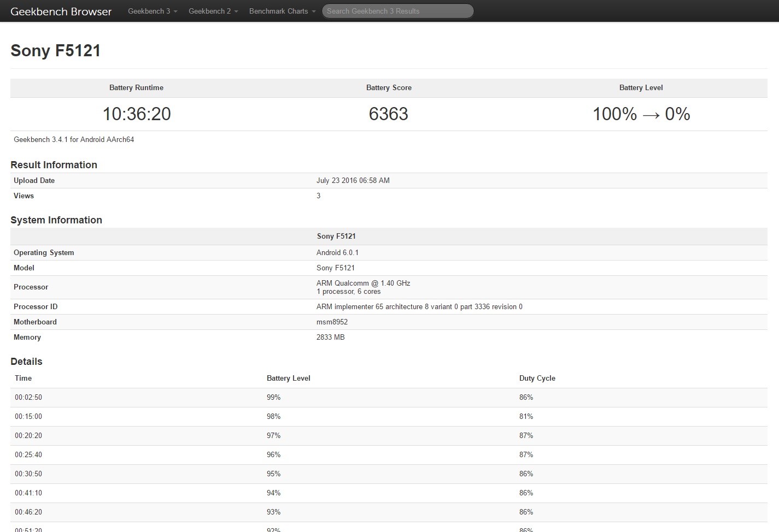Screen dimensions: 779x532
Task: Select the Time column header in Details
Action: coord(23,378)
